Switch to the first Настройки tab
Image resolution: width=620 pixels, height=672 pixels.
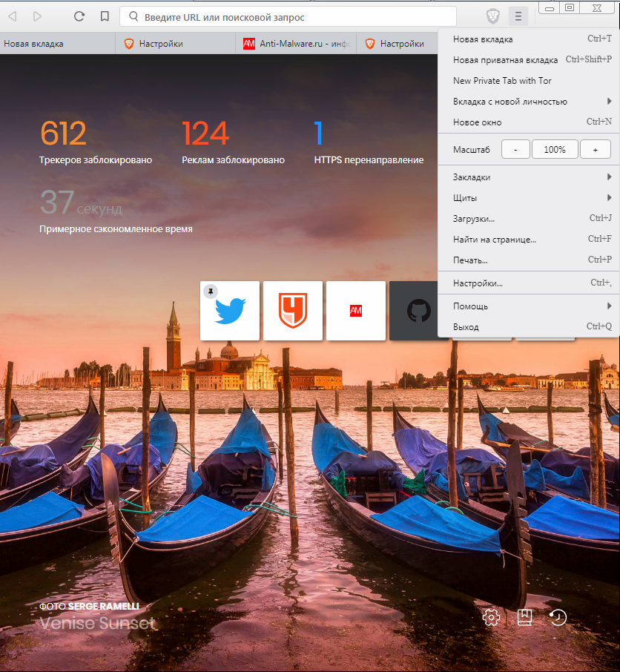pos(175,44)
